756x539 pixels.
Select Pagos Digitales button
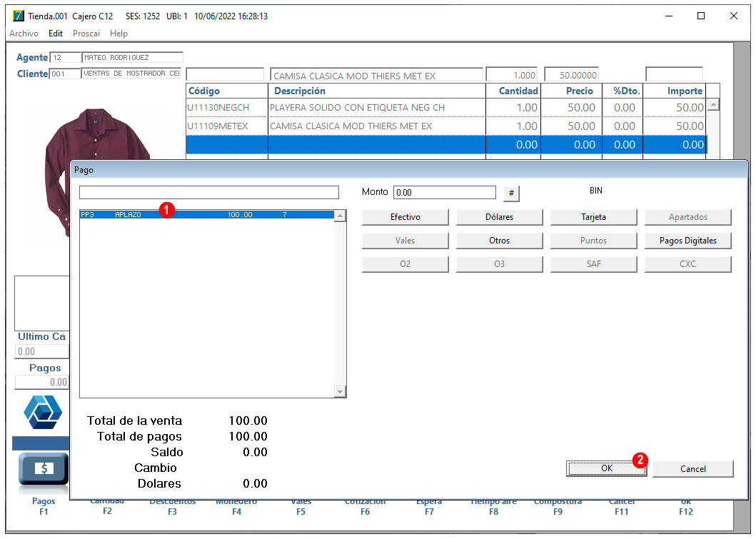point(688,241)
